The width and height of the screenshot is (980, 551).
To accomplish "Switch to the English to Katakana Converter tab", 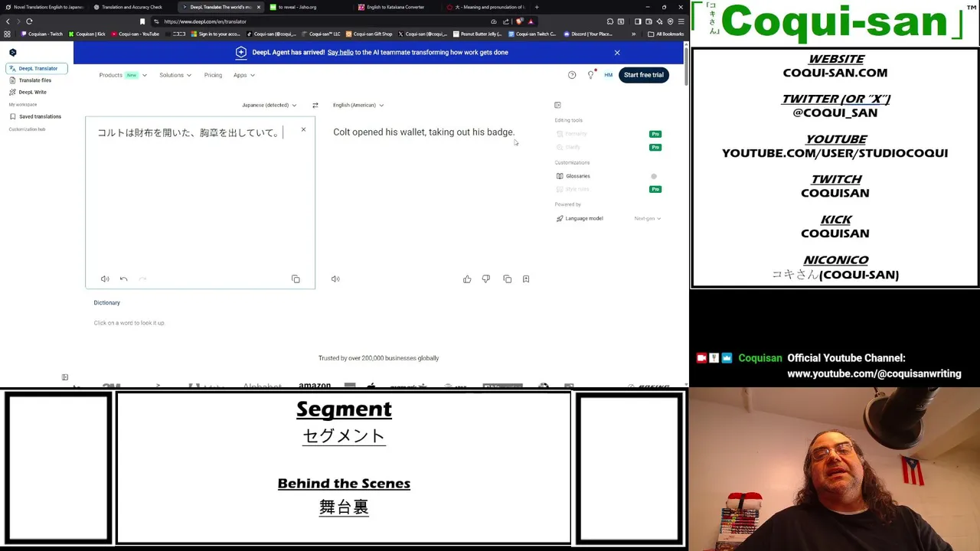I will click(395, 7).
